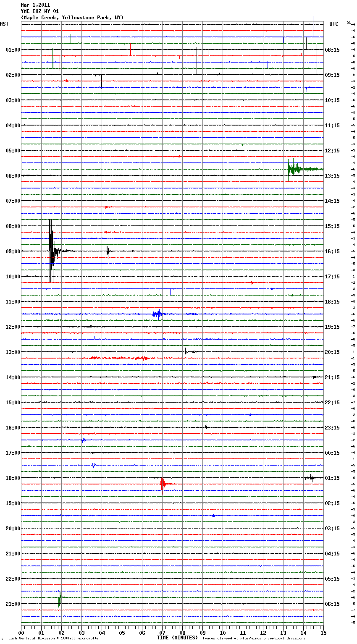Click the 'Traces clipped at plus/minus 5 vertical divisions' note
The image size is (357, 644).
254,638
